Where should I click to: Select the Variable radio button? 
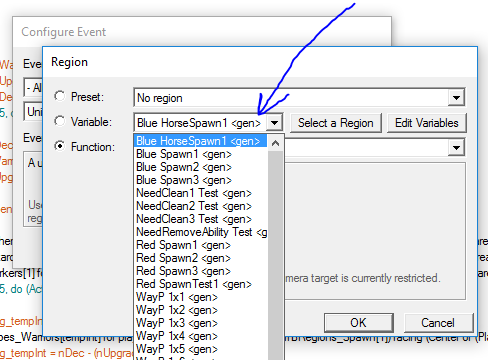(x=60, y=121)
